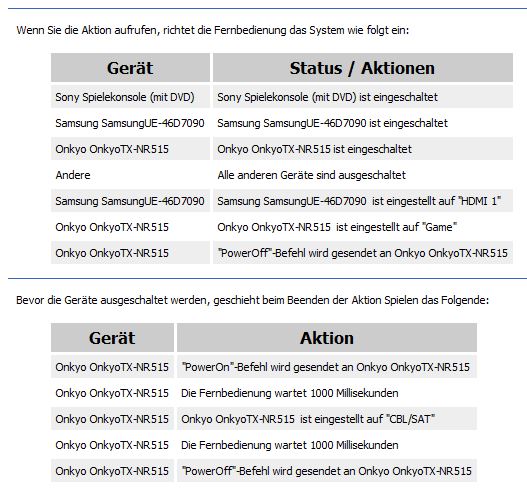Click the "PowerOn"-Befehl action entry
Viewport: 527px width, 492px height.
[x=327, y=367]
